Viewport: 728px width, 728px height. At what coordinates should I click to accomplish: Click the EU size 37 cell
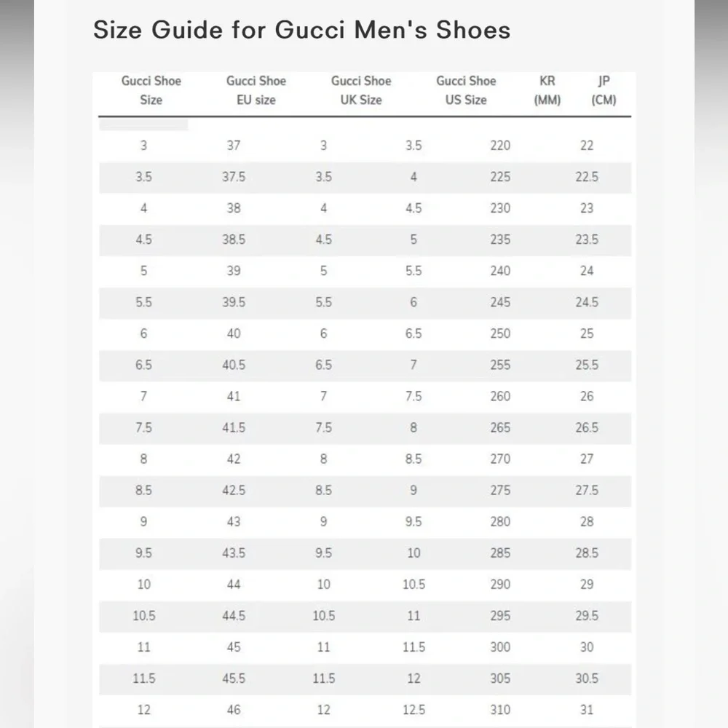click(234, 146)
